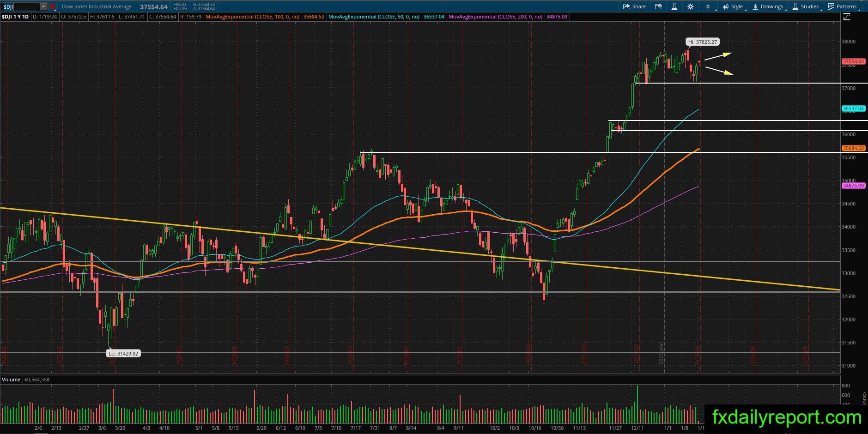Click the cyan 36537.04 price-axis bubble
The image size is (868, 434).
[x=853, y=109]
